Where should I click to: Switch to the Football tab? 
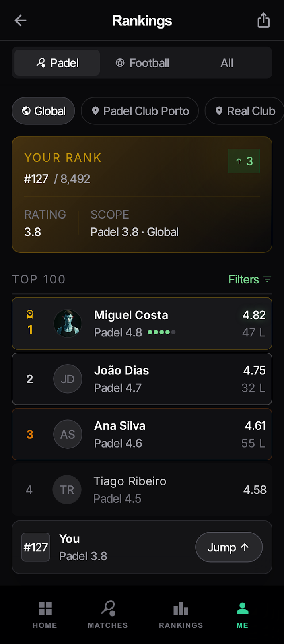[x=142, y=63]
